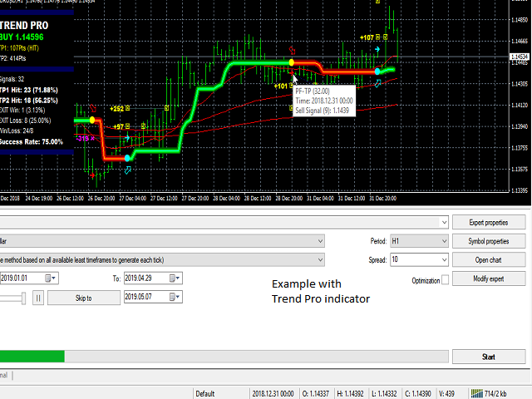Click the red sell arrow above 28 Dec 20:00
This screenshot has width=532, height=399.
click(x=292, y=51)
